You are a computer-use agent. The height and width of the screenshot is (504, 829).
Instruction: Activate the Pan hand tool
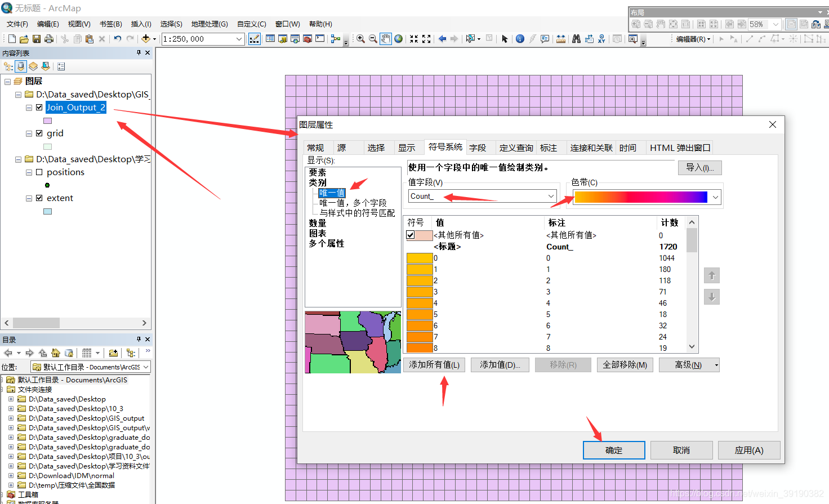pos(386,39)
